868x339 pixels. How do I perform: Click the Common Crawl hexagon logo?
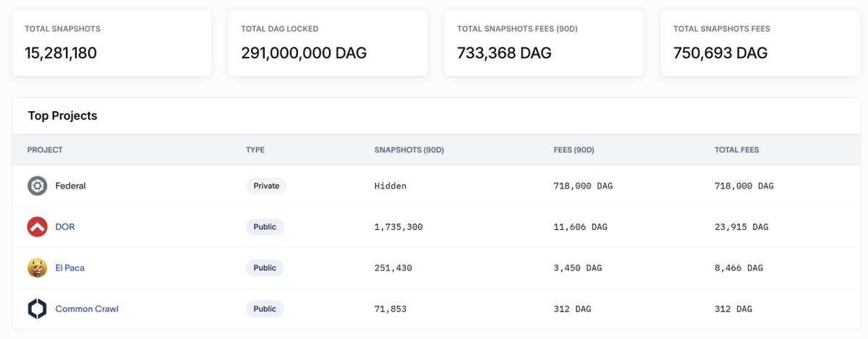tap(38, 309)
